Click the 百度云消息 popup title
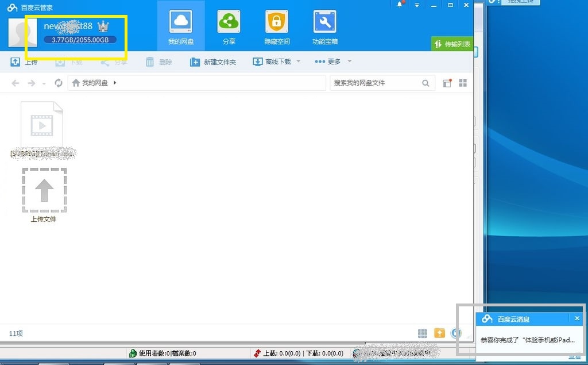Screen dimensions: 588x365 [513, 319]
